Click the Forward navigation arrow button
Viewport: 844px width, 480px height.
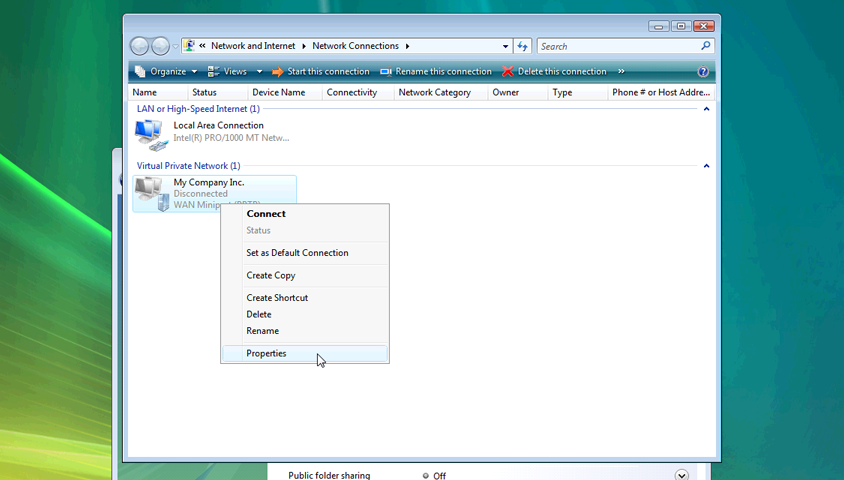160,46
